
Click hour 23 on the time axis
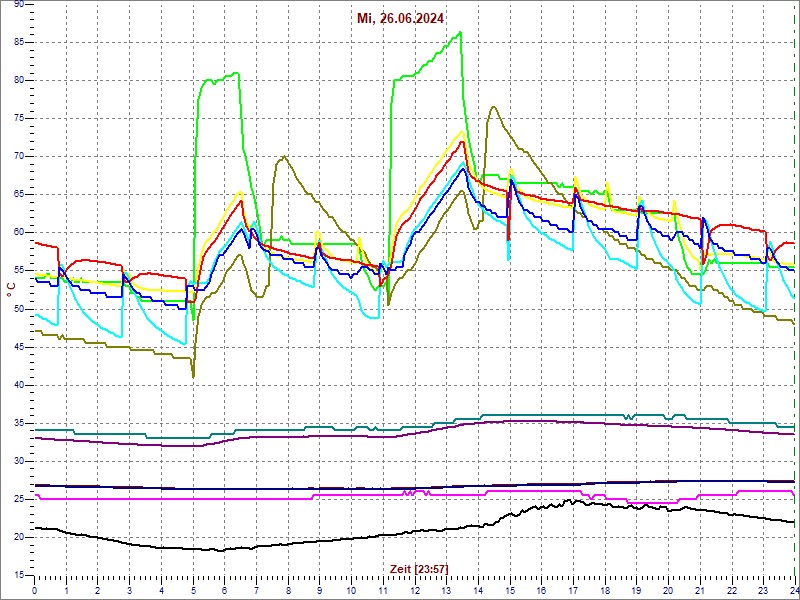click(x=763, y=589)
